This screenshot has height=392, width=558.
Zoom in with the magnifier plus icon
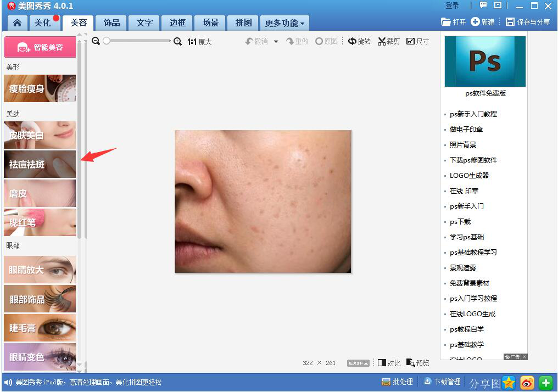177,41
